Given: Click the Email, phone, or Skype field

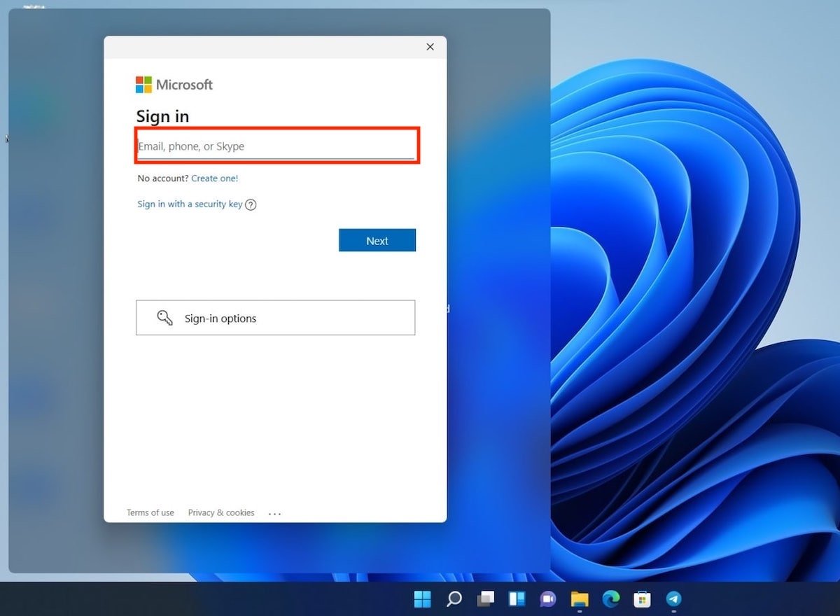Looking at the screenshot, I should [276, 146].
